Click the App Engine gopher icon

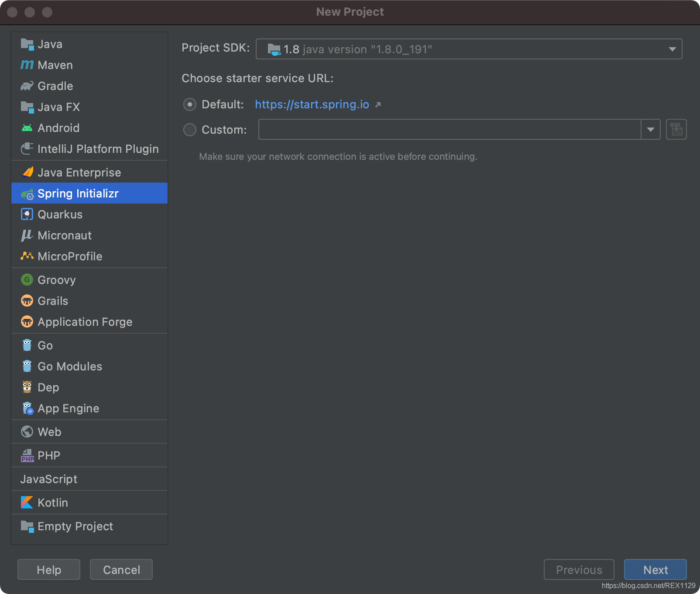(x=27, y=408)
